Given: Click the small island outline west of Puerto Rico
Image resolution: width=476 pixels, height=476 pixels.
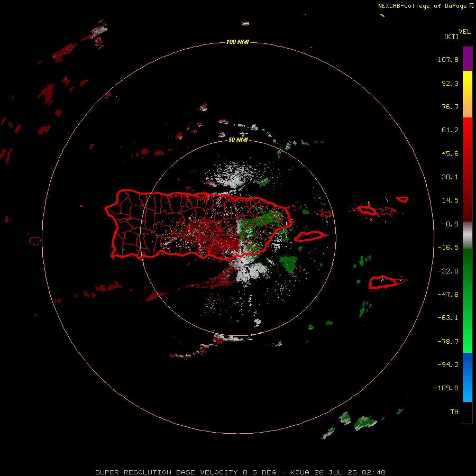Looking at the screenshot, I should tap(35, 241).
